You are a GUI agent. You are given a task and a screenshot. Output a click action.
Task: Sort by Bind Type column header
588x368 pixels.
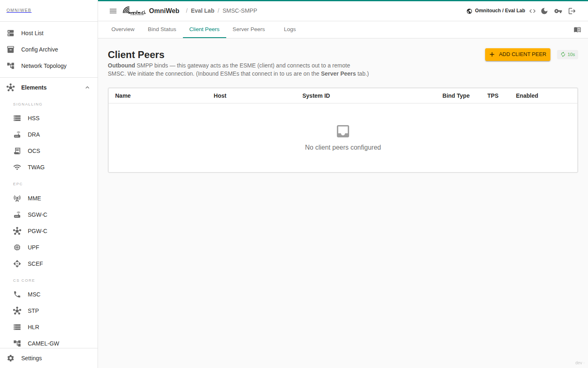(456, 96)
